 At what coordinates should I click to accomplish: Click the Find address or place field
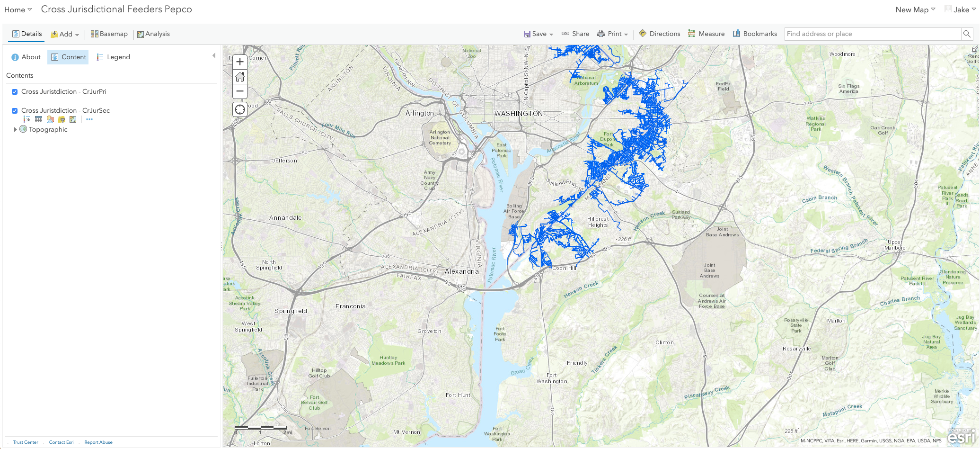click(872, 34)
